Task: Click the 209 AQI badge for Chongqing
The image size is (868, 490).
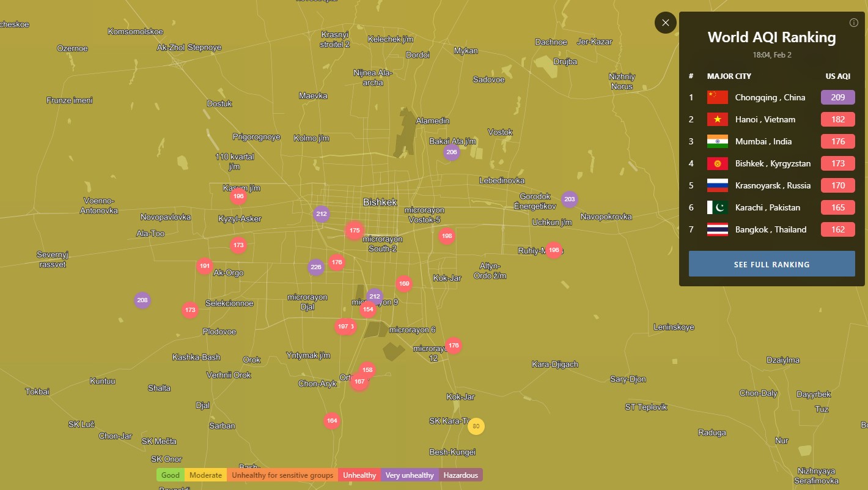Action: (837, 97)
